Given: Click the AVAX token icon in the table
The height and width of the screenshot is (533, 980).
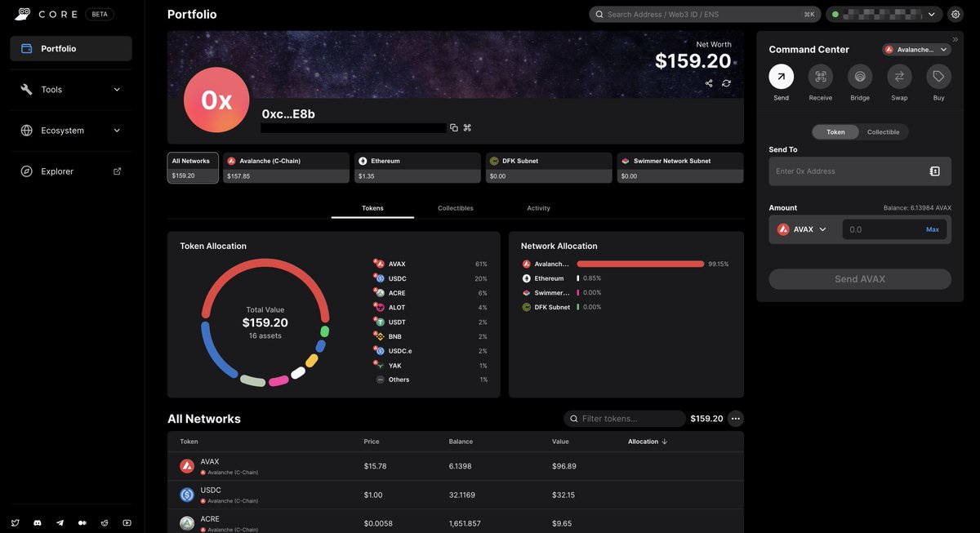Looking at the screenshot, I should [x=187, y=466].
